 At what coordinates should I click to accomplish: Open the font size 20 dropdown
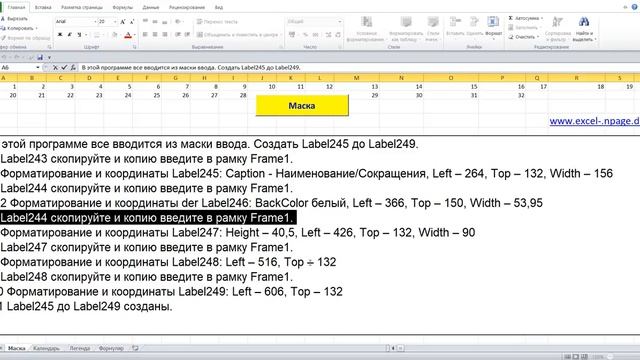click(115, 22)
